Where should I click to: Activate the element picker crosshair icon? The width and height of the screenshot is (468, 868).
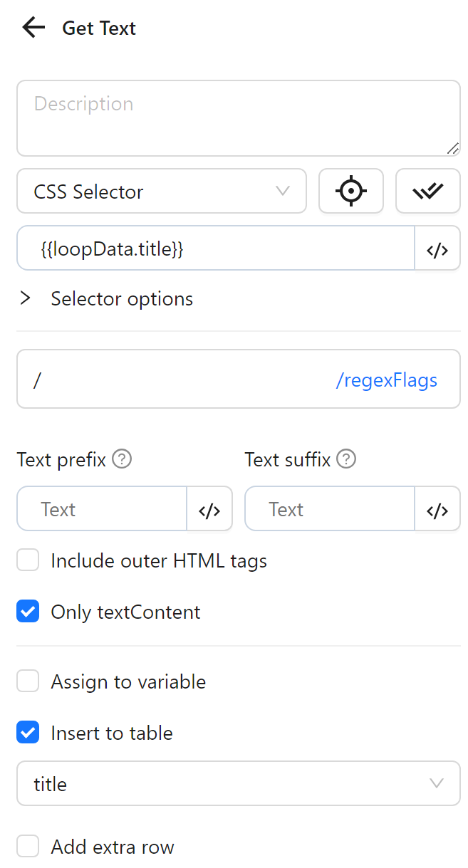[x=350, y=191]
